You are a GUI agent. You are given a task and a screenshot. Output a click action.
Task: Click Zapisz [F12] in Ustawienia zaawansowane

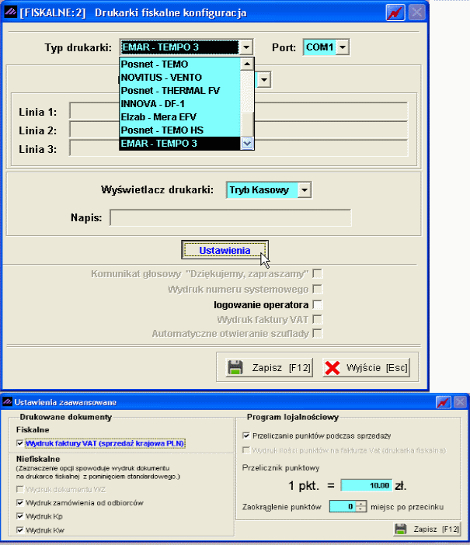tap(427, 529)
